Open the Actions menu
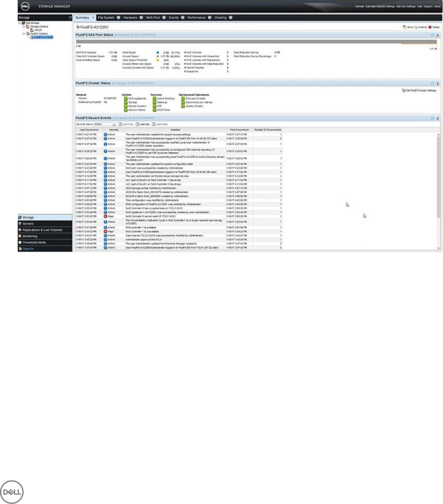Viewport: 443px width, 504px height. (x=420, y=27)
